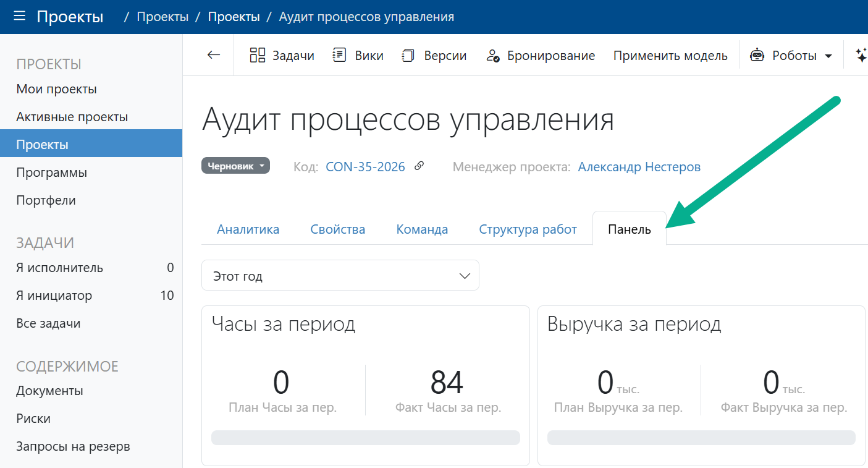Open project code CON-35-2026 link
The width and height of the screenshot is (868, 468).
pyautogui.click(x=365, y=166)
